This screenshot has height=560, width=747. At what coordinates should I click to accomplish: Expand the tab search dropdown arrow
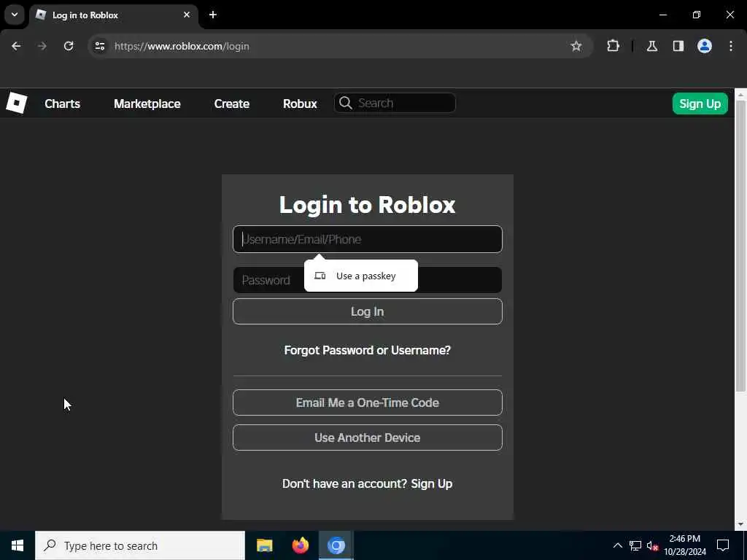coord(15,15)
